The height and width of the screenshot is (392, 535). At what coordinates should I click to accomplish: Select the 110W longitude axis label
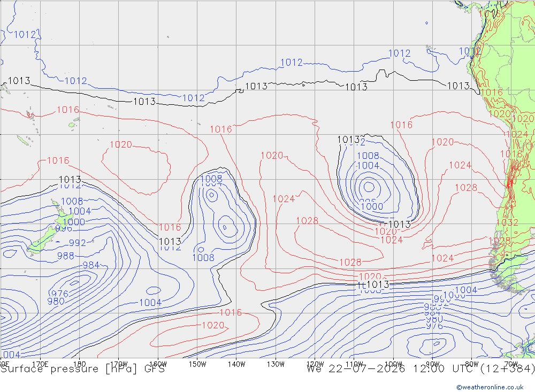pyautogui.click(x=354, y=364)
